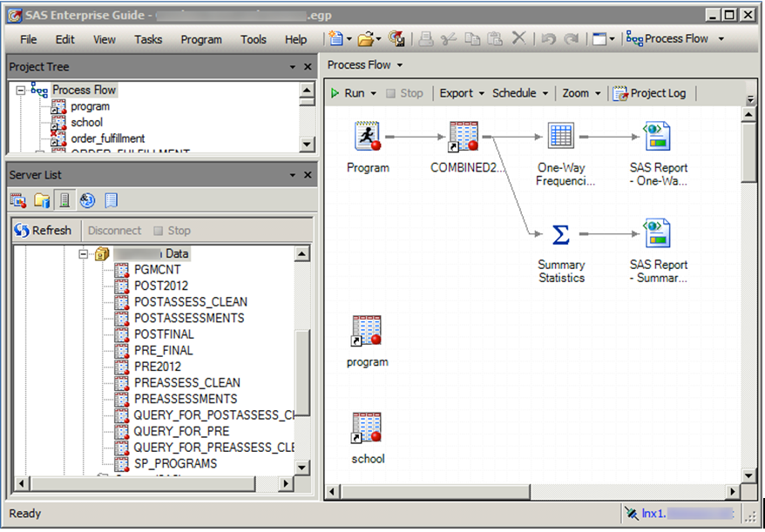Select the PGMCNT table
Screen dimensions: 765x532
157,270
